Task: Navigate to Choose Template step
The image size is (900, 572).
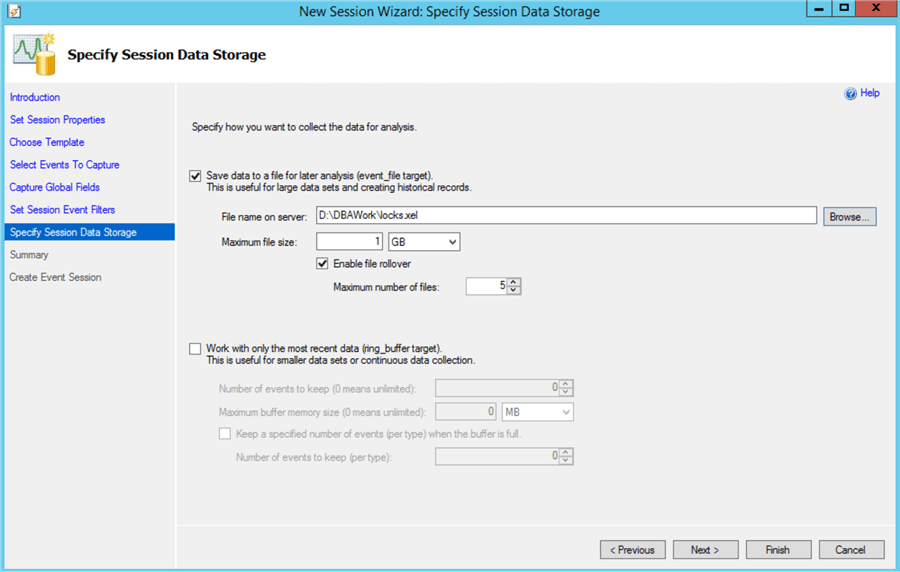Action: coord(47,142)
